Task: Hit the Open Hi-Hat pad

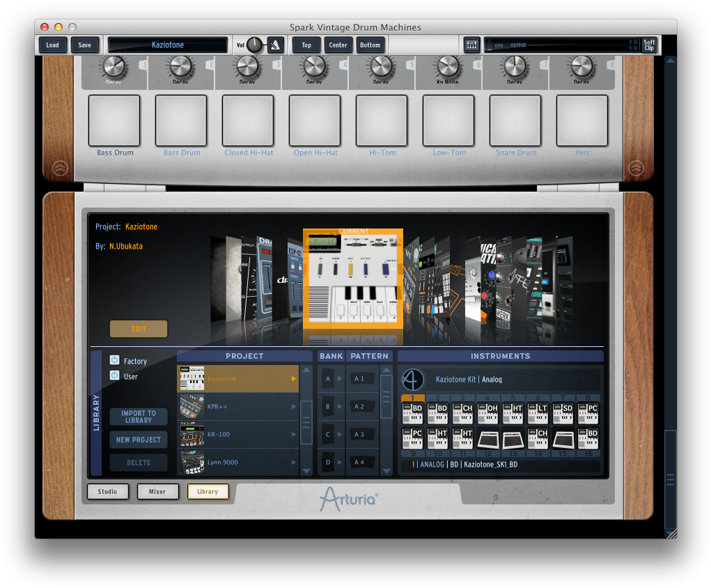Action: click(x=315, y=121)
